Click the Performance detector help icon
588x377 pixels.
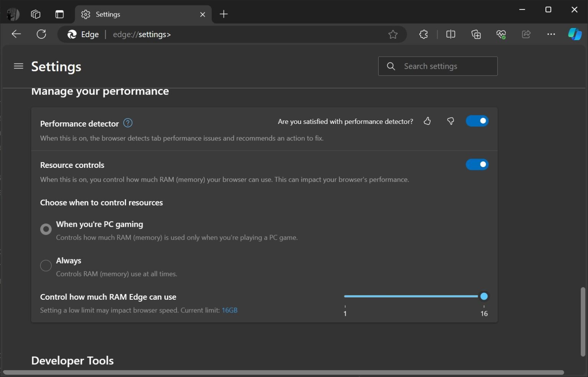point(127,123)
